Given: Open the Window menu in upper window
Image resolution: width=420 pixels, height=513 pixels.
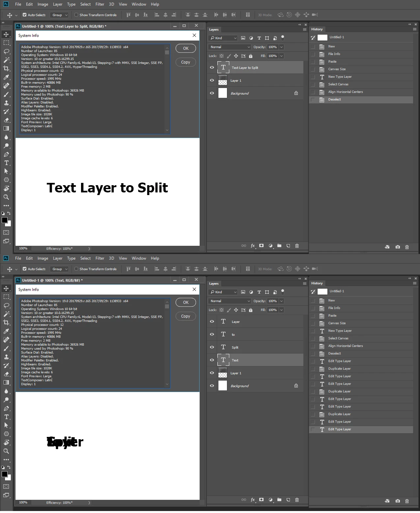Looking at the screenshot, I should [x=139, y=4].
